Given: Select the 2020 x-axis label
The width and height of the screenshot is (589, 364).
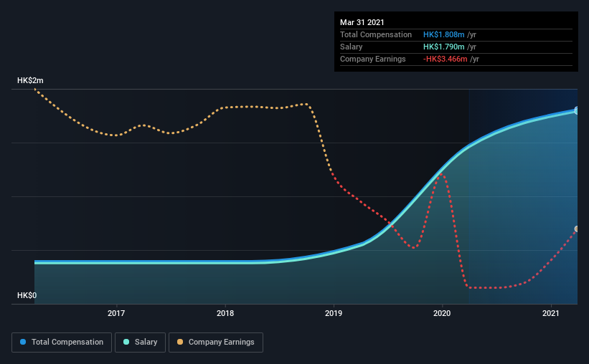Looking at the screenshot, I should coord(442,313).
